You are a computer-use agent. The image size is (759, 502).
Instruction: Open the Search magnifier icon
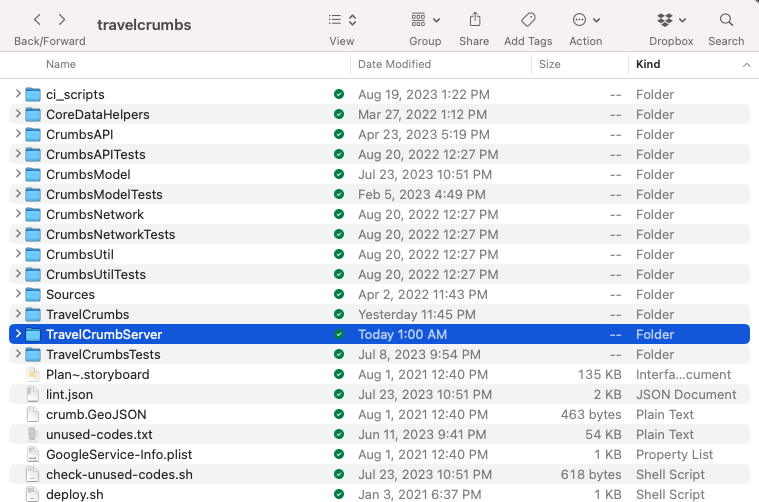pyautogui.click(x=726, y=20)
